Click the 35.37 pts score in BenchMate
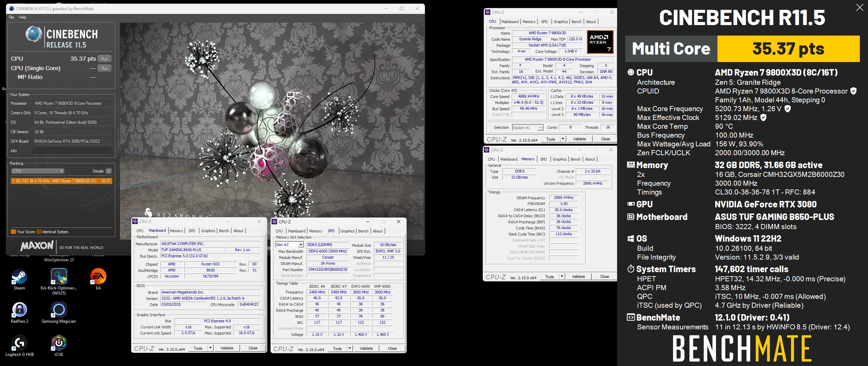This screenshot has width=868, height=366. pos(788,49)
